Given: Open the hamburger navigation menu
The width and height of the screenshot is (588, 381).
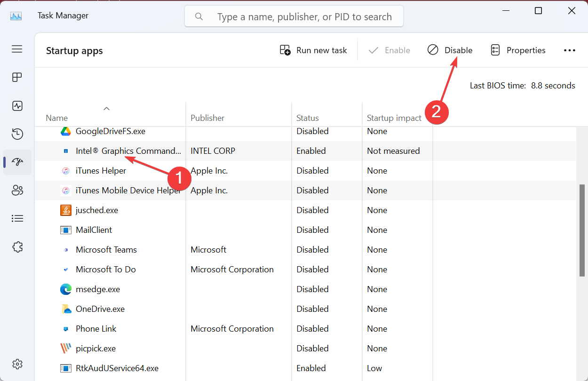Looking at the screenshot, I should click(17, 49).
